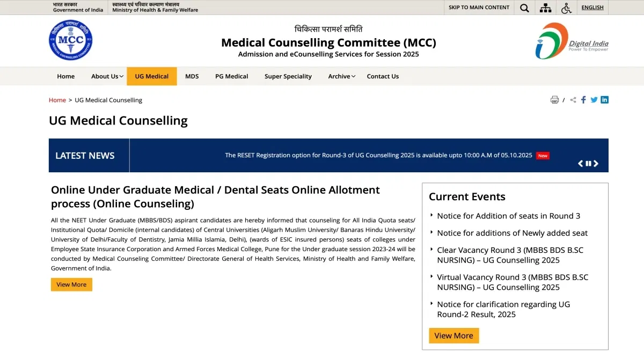Advance to next Latest News item
The width and height of the screenshot is (644, 358).
click(x=596, y=164)
